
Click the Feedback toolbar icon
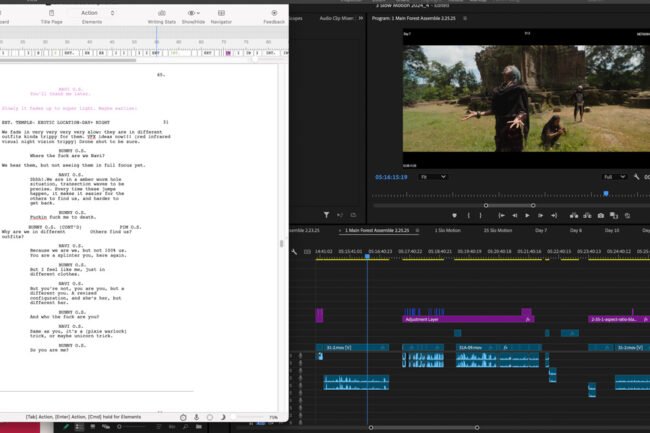(273, 14)
